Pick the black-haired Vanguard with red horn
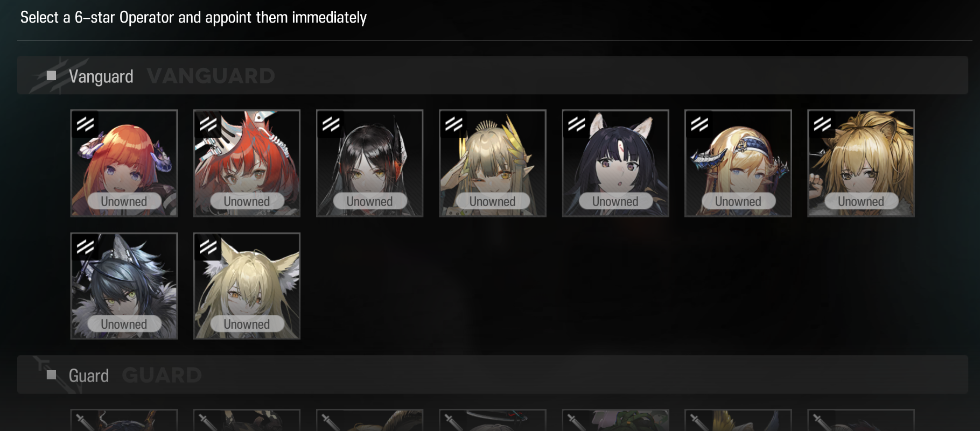The width and height of the screenshot is (980, 431). pos(369,164)
